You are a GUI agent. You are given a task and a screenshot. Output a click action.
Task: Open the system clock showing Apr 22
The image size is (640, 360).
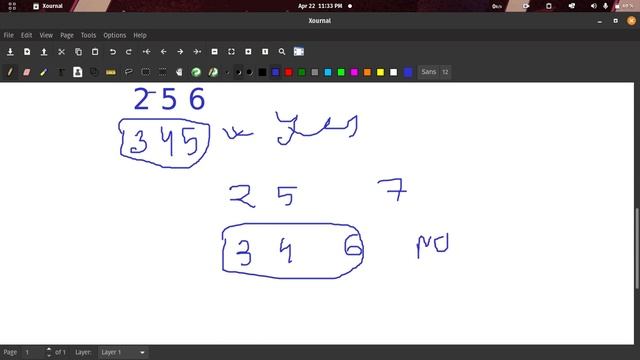click(320, 6)
